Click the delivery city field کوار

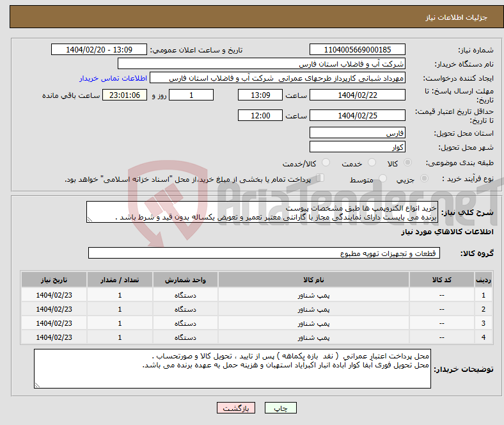click(357, 147)
